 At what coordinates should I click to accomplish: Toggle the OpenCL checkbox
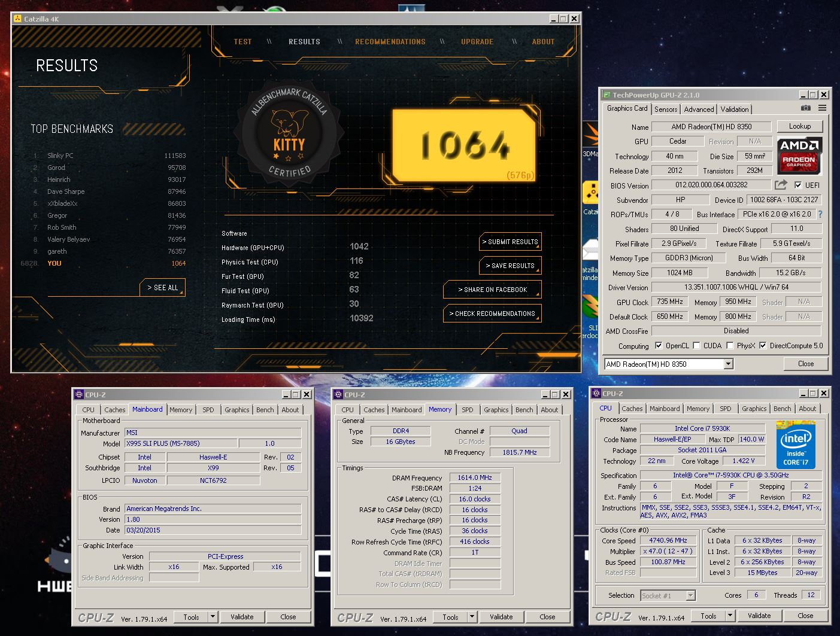[659, 345]
